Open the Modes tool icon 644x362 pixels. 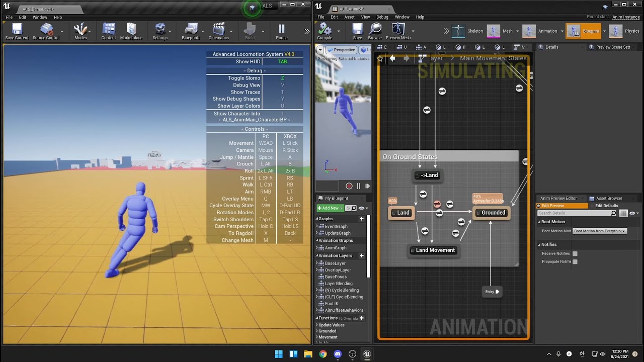point(80,31)
